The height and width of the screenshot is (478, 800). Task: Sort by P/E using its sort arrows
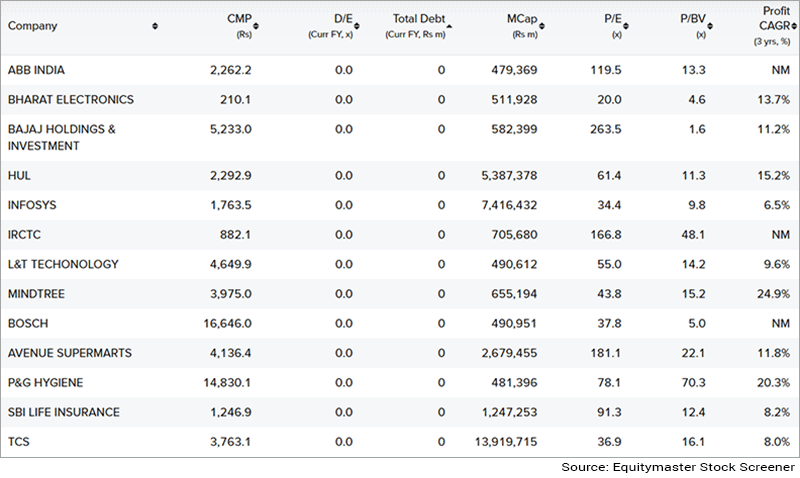pos(626,26)
